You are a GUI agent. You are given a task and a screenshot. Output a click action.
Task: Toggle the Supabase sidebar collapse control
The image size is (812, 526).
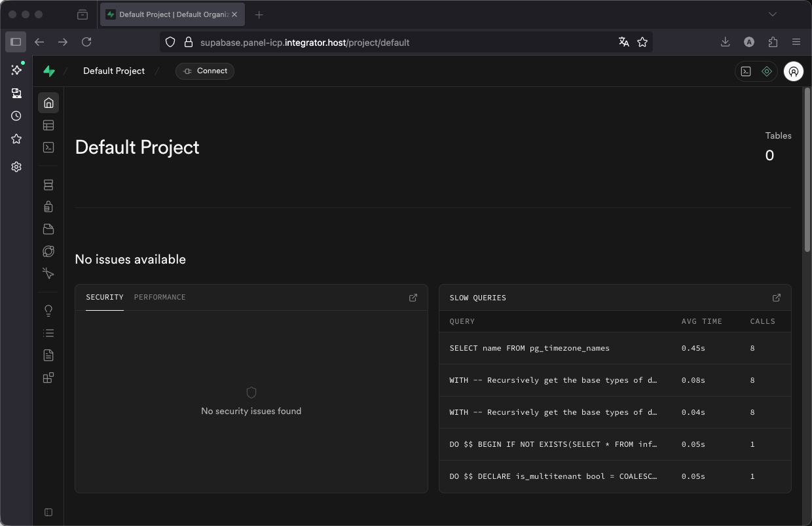[48, 512]
